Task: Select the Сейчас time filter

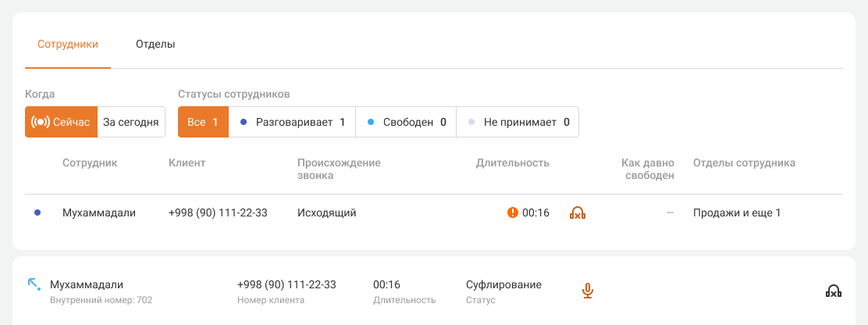Action: tap(61, 122)
